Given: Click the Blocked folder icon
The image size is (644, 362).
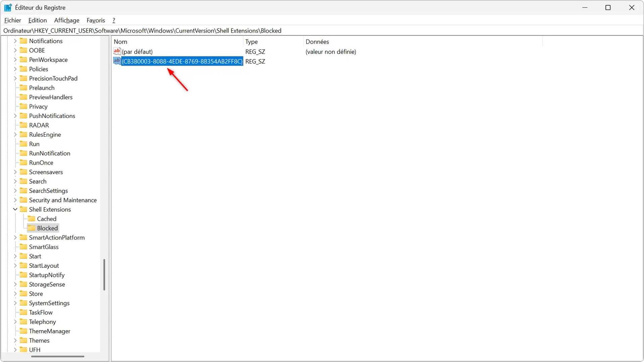Looking at the screenshot, I should click(32, 228).
